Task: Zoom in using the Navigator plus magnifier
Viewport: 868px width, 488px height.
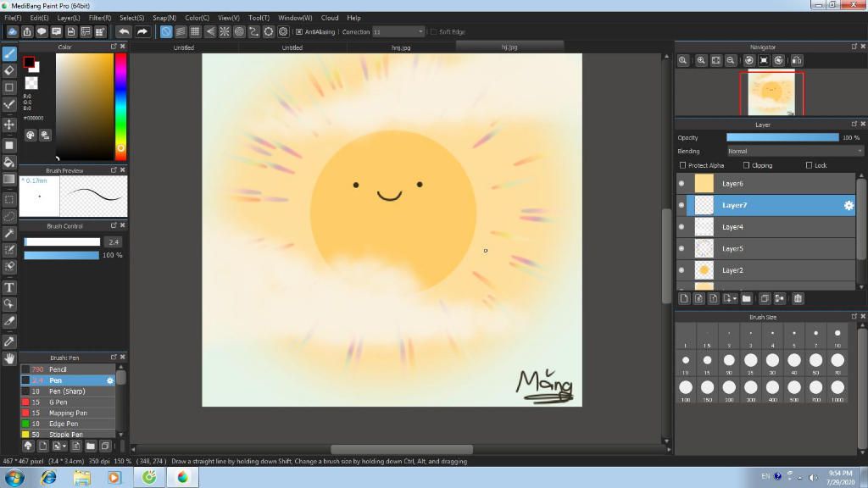Action: [x=701, y=60]
